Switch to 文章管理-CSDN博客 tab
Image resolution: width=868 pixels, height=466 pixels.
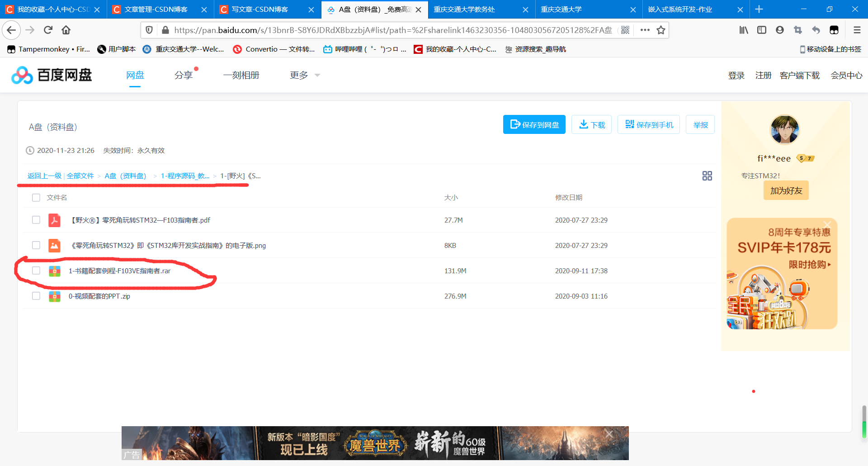click(x=160, y=10)
